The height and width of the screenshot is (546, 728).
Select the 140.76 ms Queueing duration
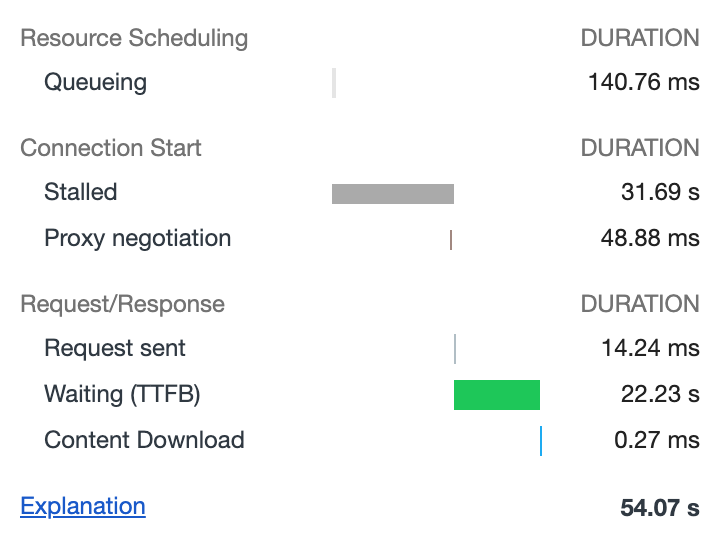click(x=644, y=82)
